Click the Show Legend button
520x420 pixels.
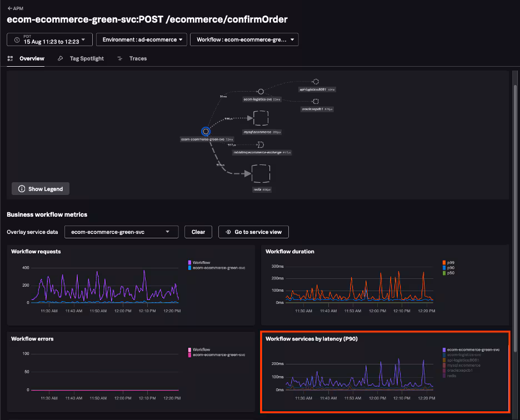point(40,189)
